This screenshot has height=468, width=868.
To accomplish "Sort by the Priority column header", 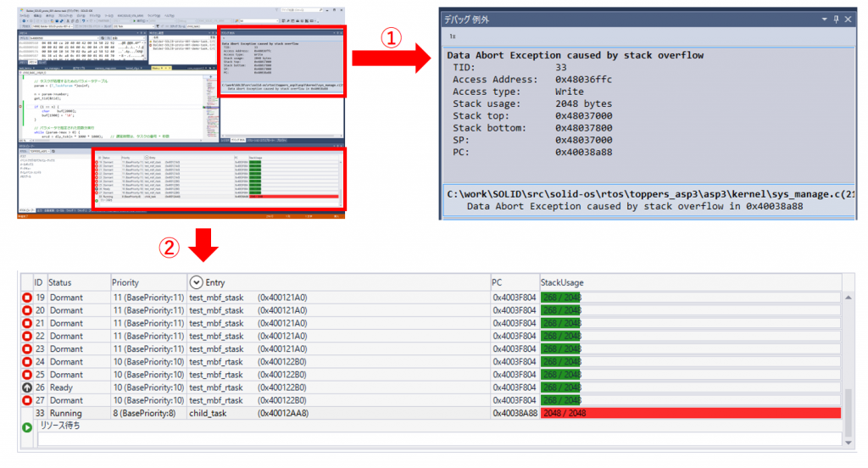I will [x=125, y=281].
